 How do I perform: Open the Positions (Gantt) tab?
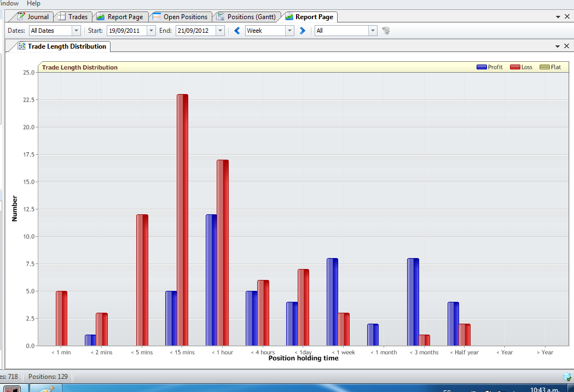[x=247, y=17]
